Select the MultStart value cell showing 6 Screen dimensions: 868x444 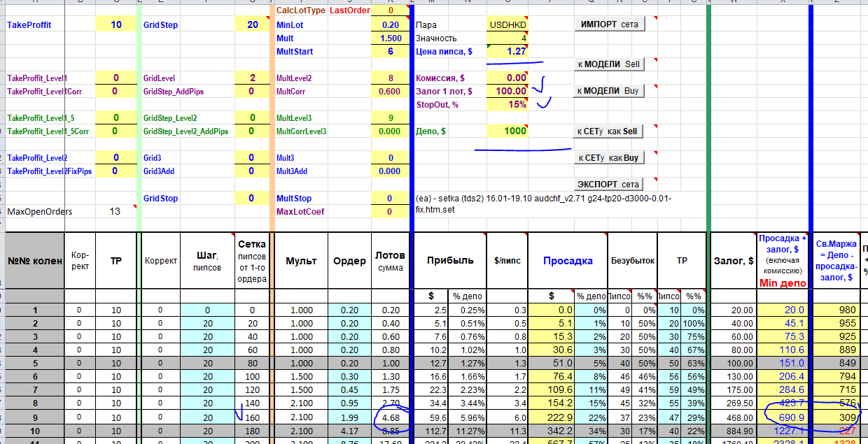click(x=390, y=52)
